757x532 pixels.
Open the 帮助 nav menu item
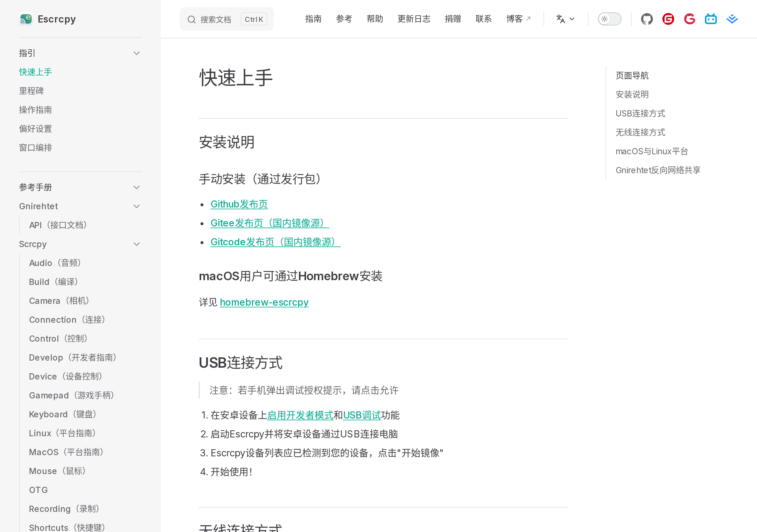point(375,19)
